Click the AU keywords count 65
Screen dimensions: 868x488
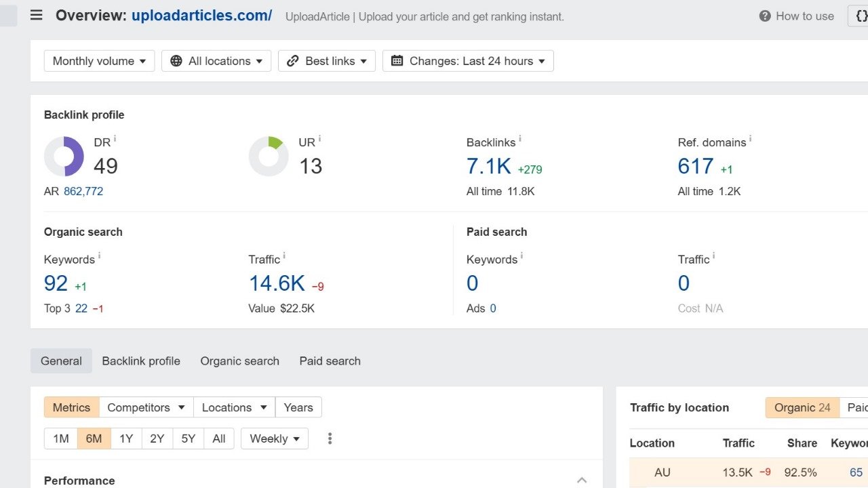856,472
